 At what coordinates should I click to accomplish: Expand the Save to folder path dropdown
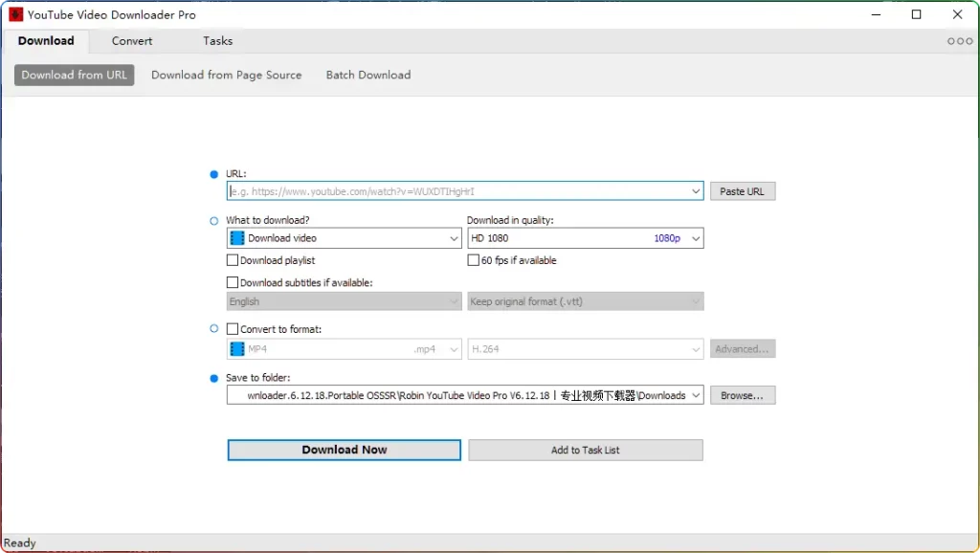click(x=696, y=395)
